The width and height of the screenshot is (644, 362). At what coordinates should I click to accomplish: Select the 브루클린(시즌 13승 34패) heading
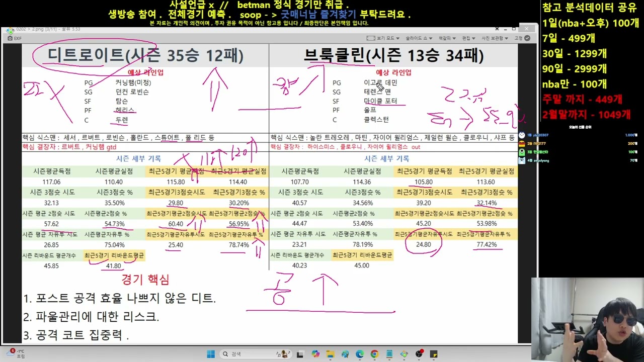[393, 55]
